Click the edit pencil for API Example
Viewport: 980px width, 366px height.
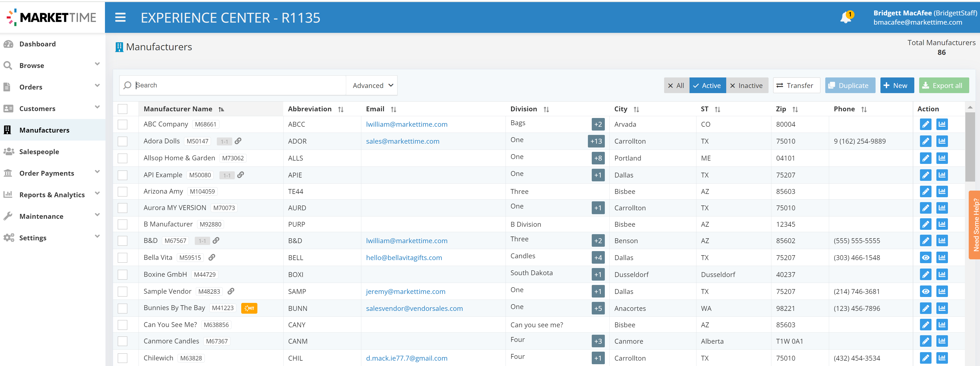[x=925, y=175]
